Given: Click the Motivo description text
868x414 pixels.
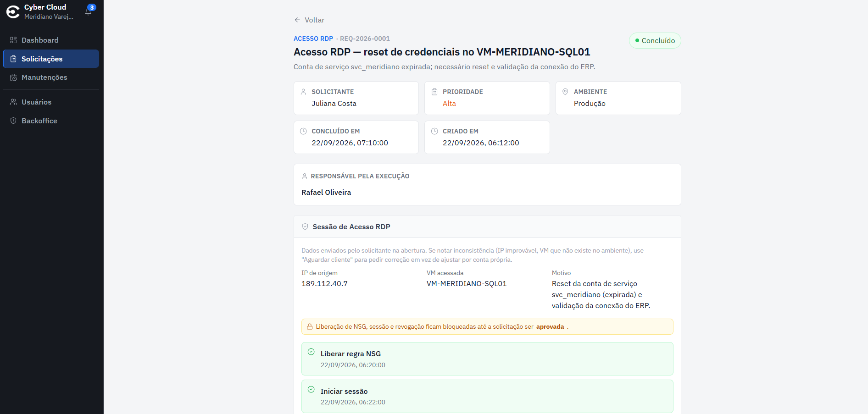Looking at the screenshot, I should (x=601, y=295).
